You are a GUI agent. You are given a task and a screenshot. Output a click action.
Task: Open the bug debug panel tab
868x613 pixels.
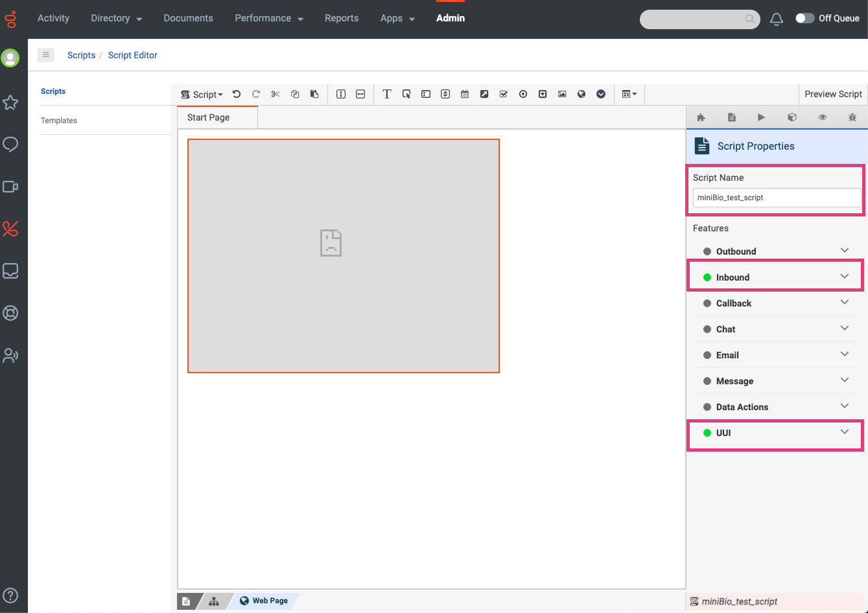(x=852, y=117)
